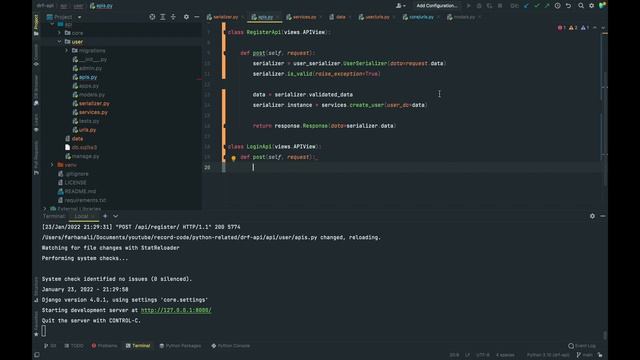
Task: Click Collapse All in Project panel toolbar
Action: (x=173, y=17)
